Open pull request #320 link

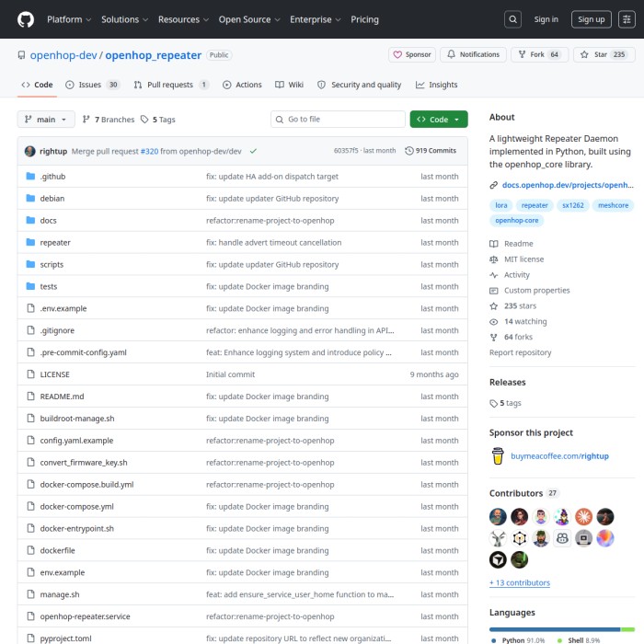[x=149, y=151]
